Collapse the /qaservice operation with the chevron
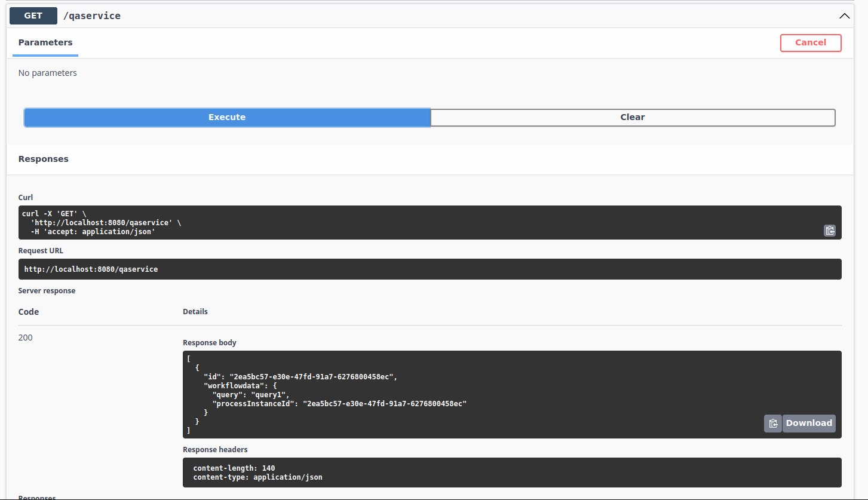The width and height of the screenshot is (868, 500). click(x=844, y=16)
